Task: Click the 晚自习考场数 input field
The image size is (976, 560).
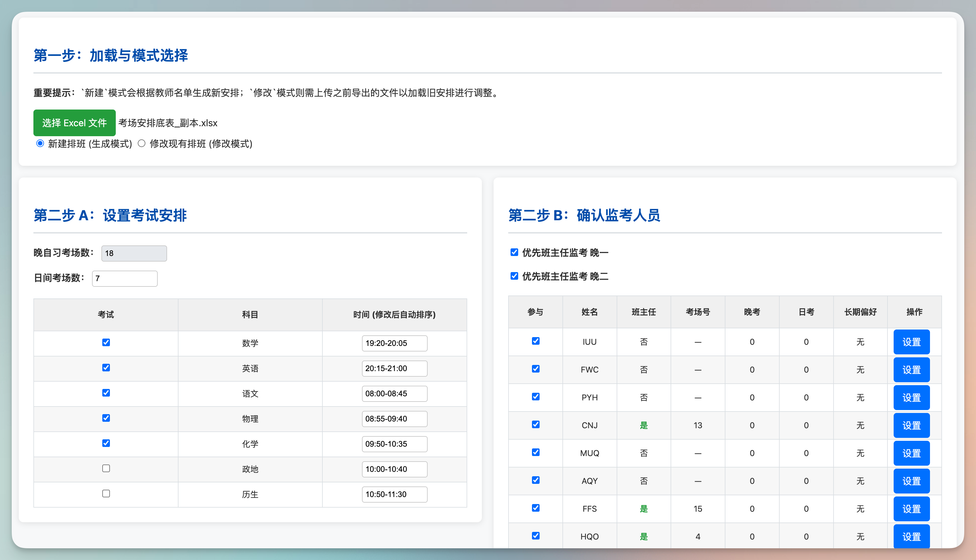Action: [x=134, y=253]
